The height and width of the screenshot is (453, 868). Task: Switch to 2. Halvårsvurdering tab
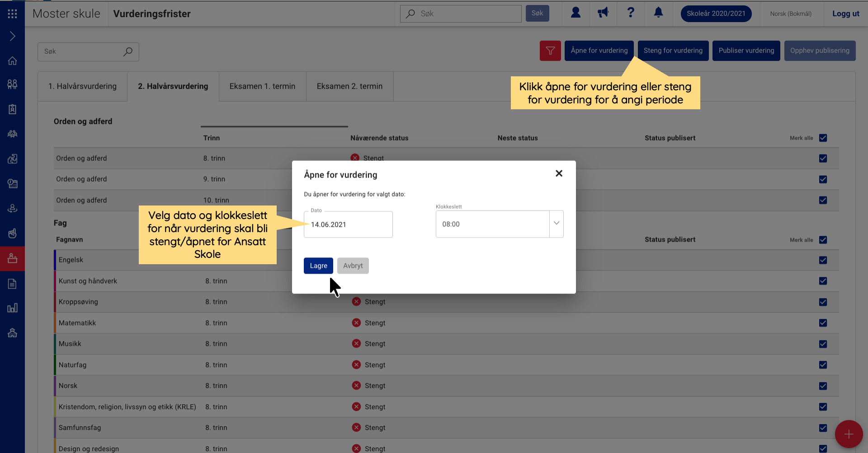coord(173,86)
